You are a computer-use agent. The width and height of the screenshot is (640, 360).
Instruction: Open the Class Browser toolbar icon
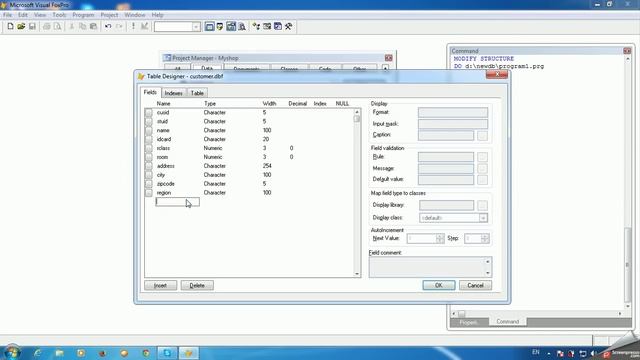pyautogui.click(x=256, y=27)
